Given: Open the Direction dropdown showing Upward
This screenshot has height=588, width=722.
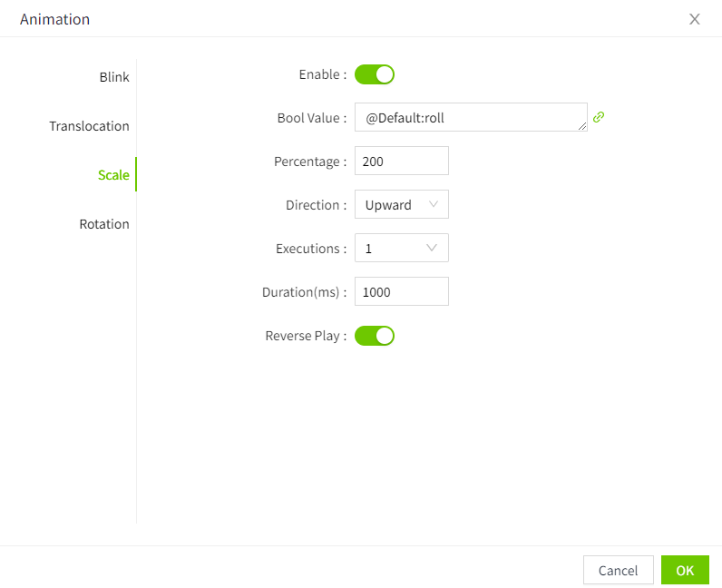Looking at the screenshot, I should pyautogui.click(x=401, y=205).
